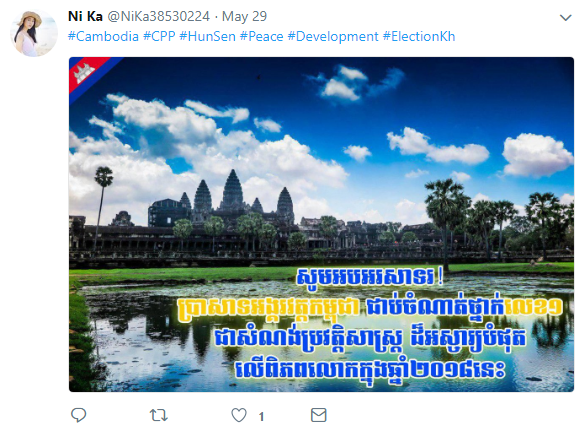Visit the #Peace hashtag
Viewport: 583px width, 430px height.
[261, 36]
